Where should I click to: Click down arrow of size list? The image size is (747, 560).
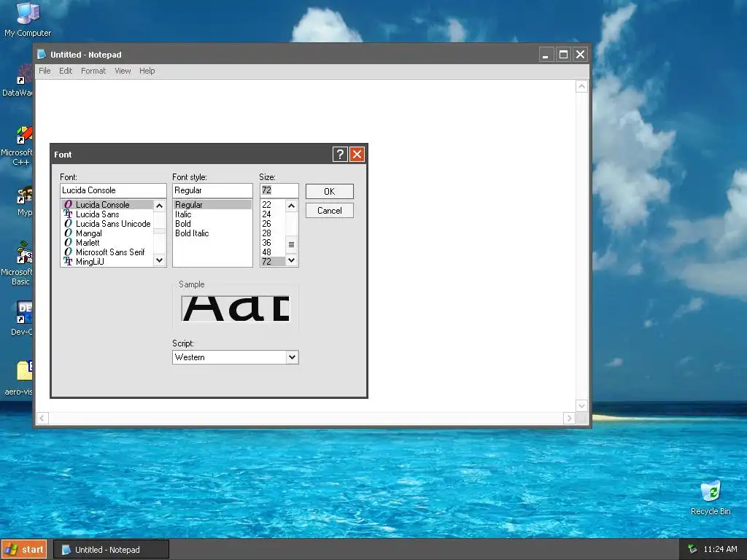point(292,260)
